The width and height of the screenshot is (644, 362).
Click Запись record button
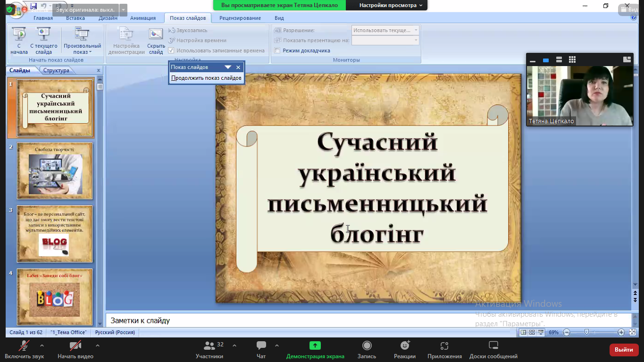point(367,350)
